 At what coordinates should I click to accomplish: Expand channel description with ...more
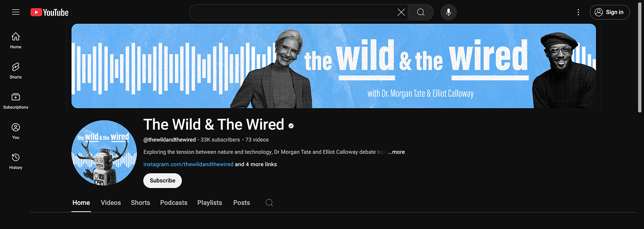[396, 152]
